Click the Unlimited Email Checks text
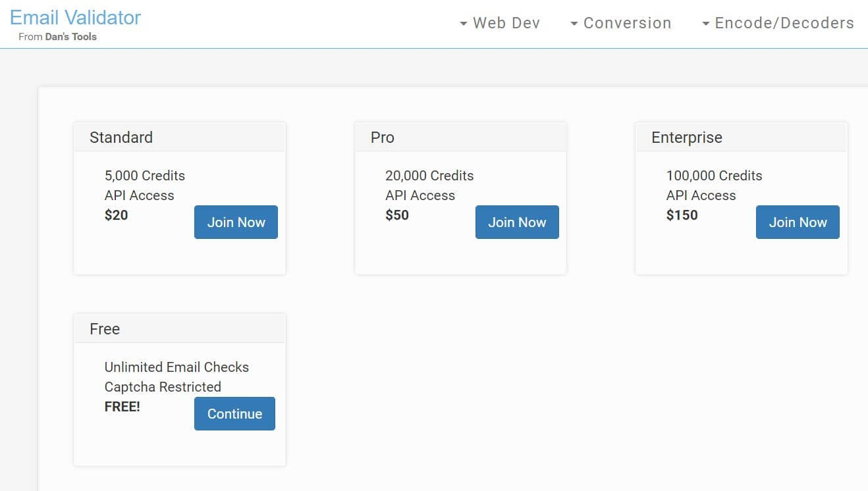Screen dimensions: 868x491 tap(176, 367)
